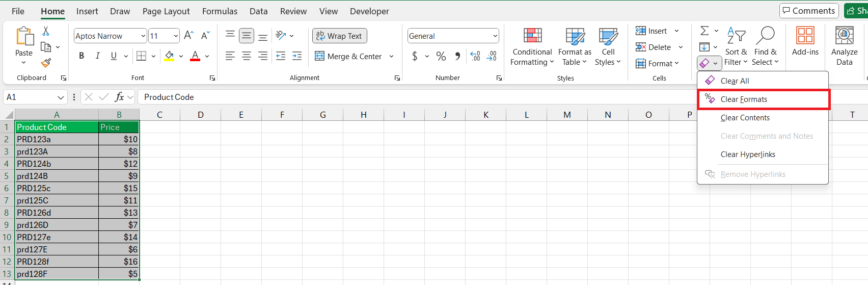Screen dimensions: 868x285
Task: Select the Format Painter brush
Action: 46,63
